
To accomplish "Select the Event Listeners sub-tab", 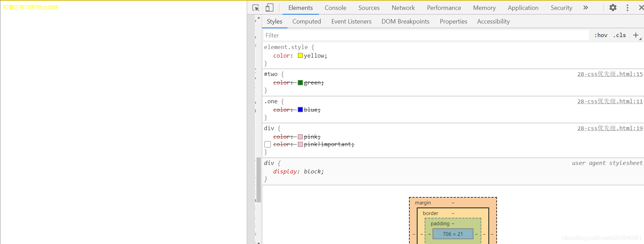I will point(351,21).
